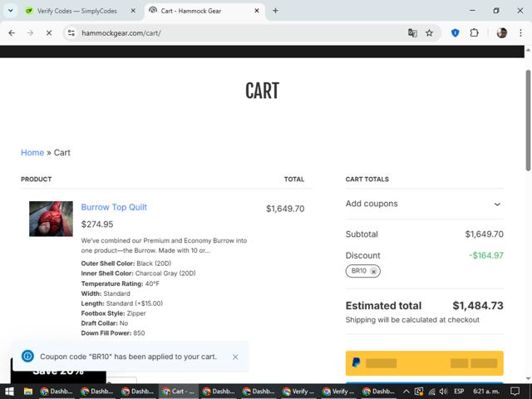The width and height of the screenshot is (532, 399).
Task: Click the Footbox Style: Zipper line
Action: [113, 313]
